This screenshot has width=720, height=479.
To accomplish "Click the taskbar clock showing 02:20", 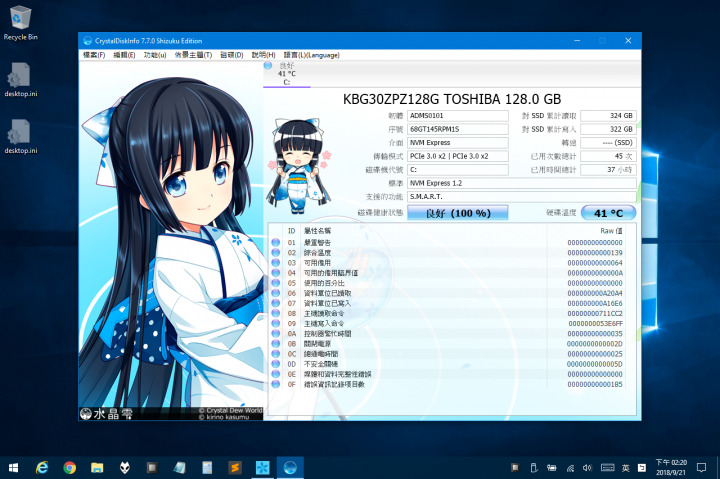I will [x=671, y=468].
